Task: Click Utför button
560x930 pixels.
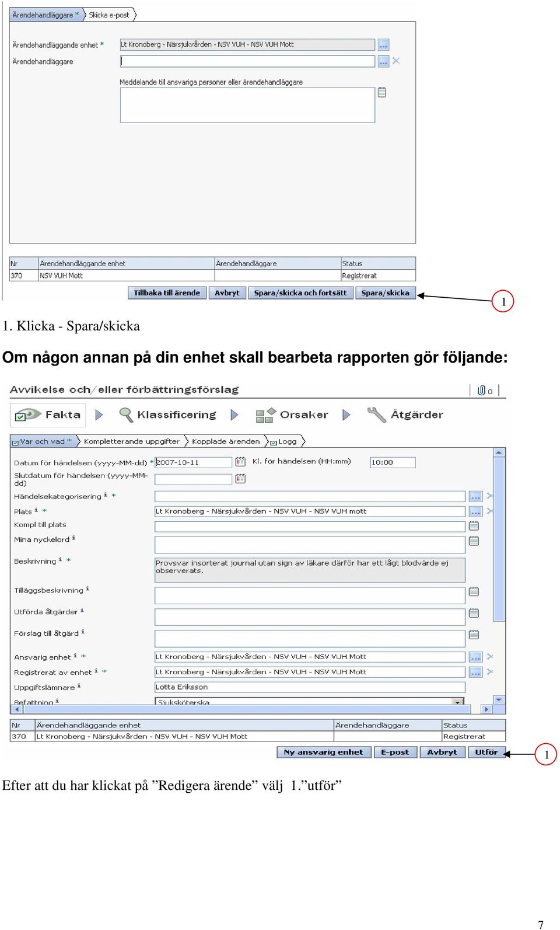Action: (x=487, y=752)
